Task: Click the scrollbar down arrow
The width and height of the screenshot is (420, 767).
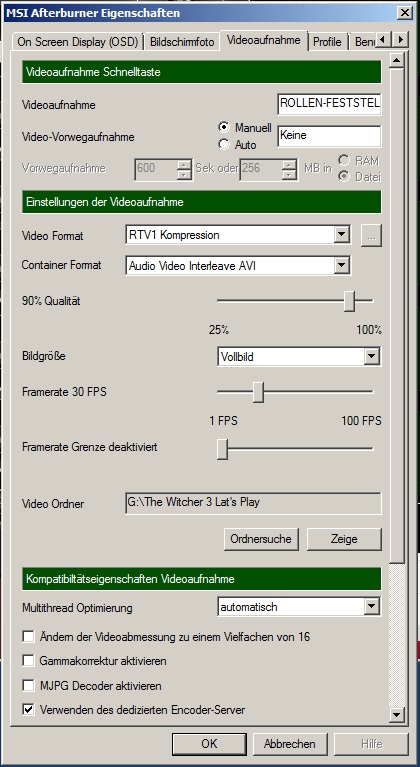Action: click(397, 715)
